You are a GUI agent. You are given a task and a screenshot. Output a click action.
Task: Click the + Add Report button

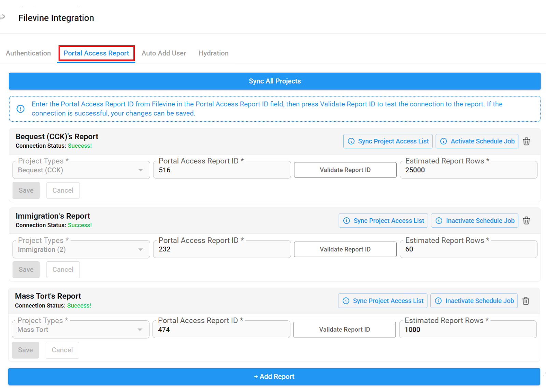point(274,377)
